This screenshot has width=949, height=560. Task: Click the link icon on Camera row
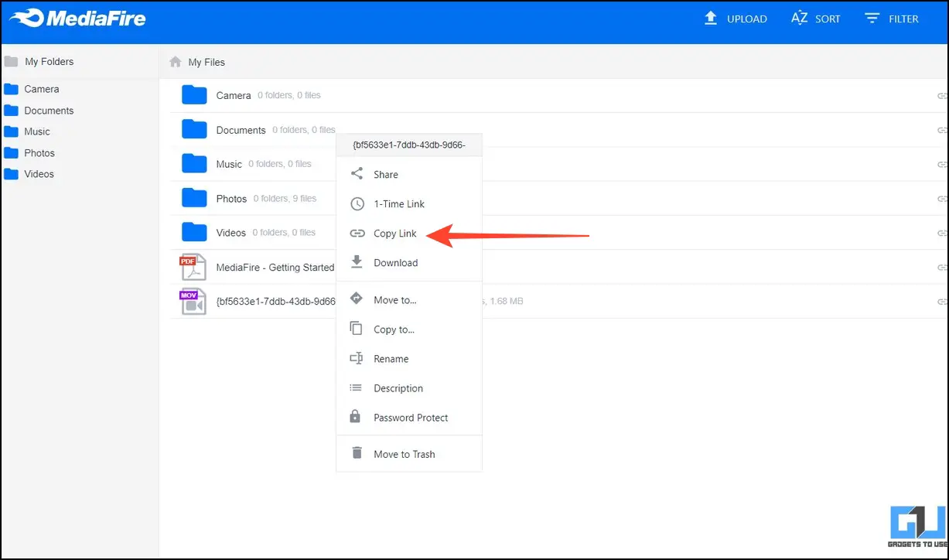click(942, 96)
